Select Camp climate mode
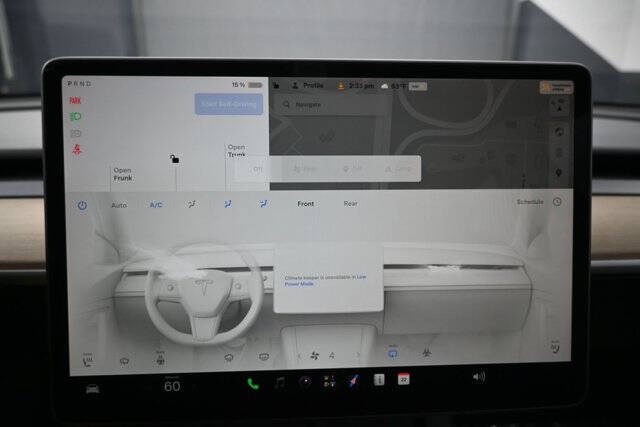Viewport: 640px width, 427px height. point(398,169)
